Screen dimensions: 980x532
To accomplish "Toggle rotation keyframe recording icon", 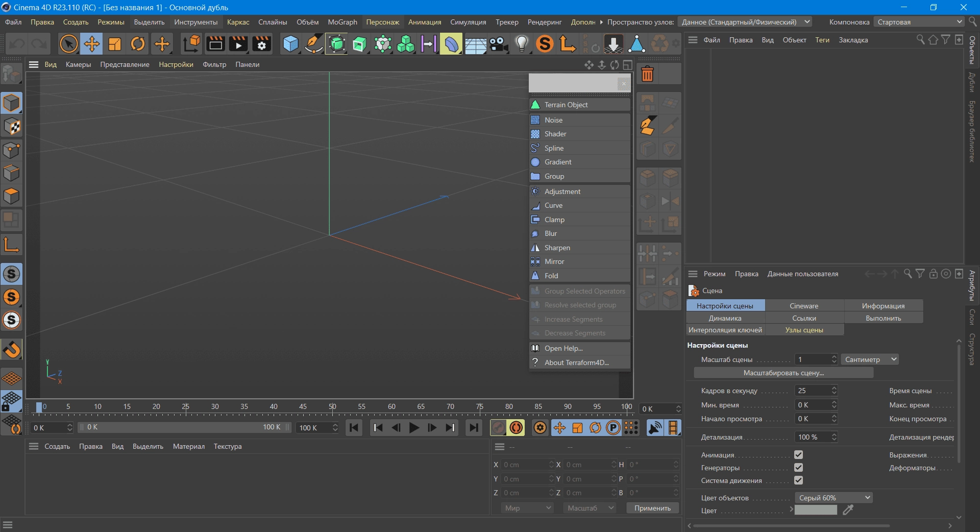I will pyautogui.click(x=595, y=428).
